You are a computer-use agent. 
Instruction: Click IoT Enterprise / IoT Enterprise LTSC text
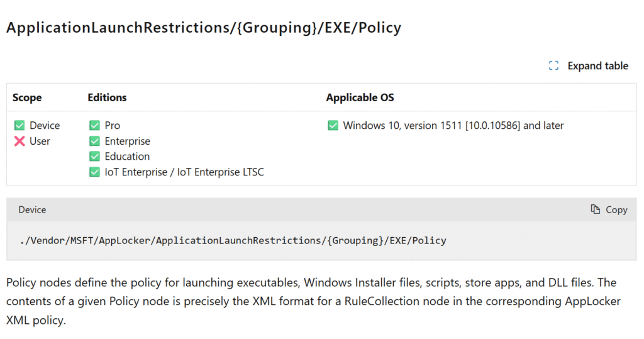point(184,172)
